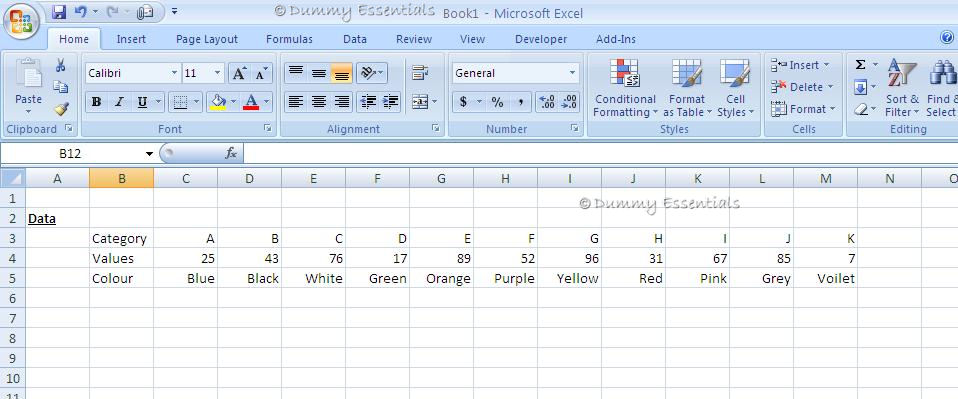This screenshot has width=958, height=399.
Task: Click Decrease Decimal
Action: pyautogui.click(x=569, y=102)
